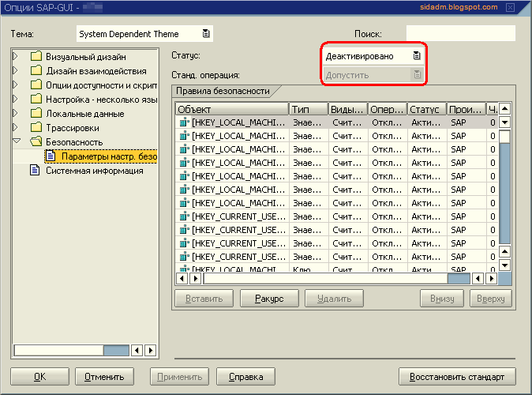Click the registry icon in first table row
This screenshot has height=395, width=532.
[x=184, y=122]
